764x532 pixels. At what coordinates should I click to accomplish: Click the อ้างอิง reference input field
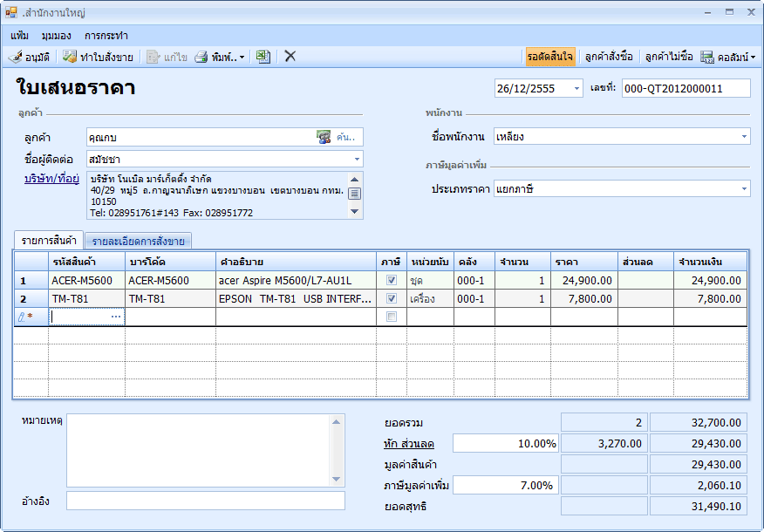tap(206, 501)
